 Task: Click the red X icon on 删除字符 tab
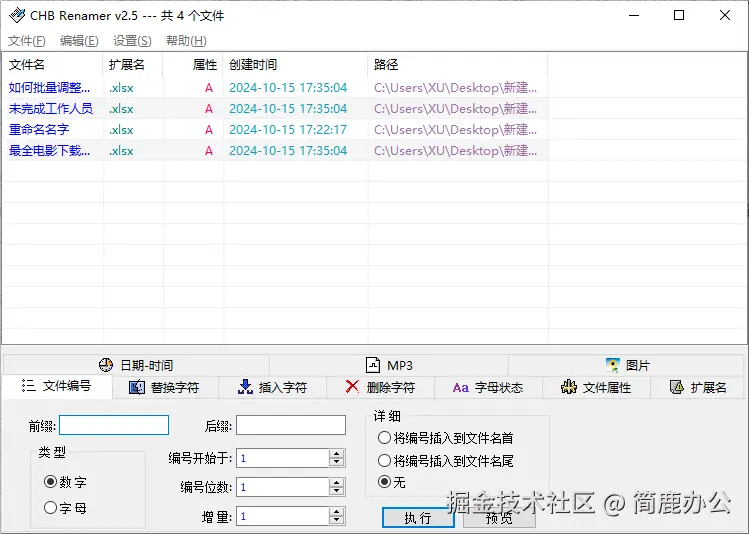click(x=352, y=386)
